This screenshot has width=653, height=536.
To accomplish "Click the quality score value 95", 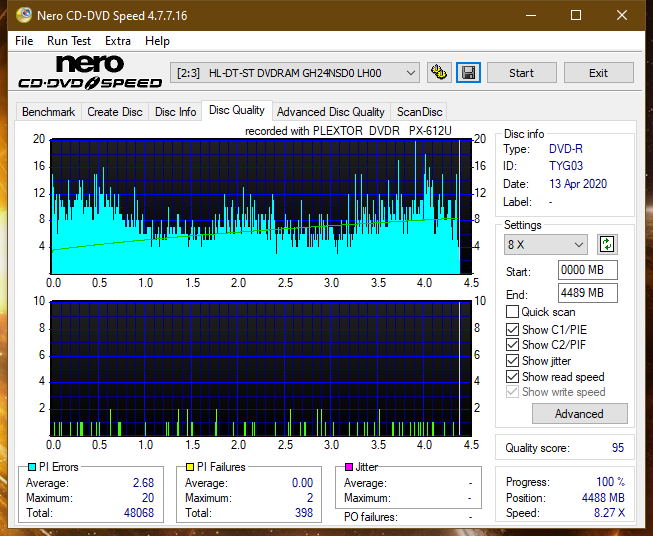I will point(618,448).
